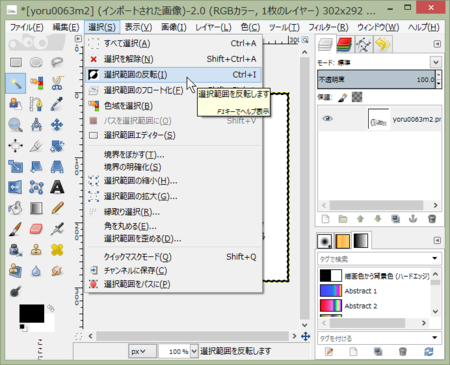Switch to the Undo History tab
450x365 pixels.
[383, 44]
